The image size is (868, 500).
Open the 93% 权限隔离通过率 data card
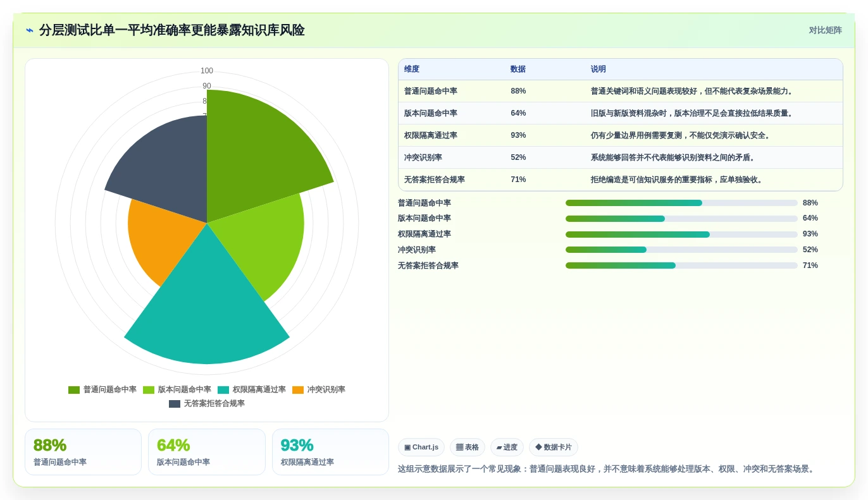330,452
